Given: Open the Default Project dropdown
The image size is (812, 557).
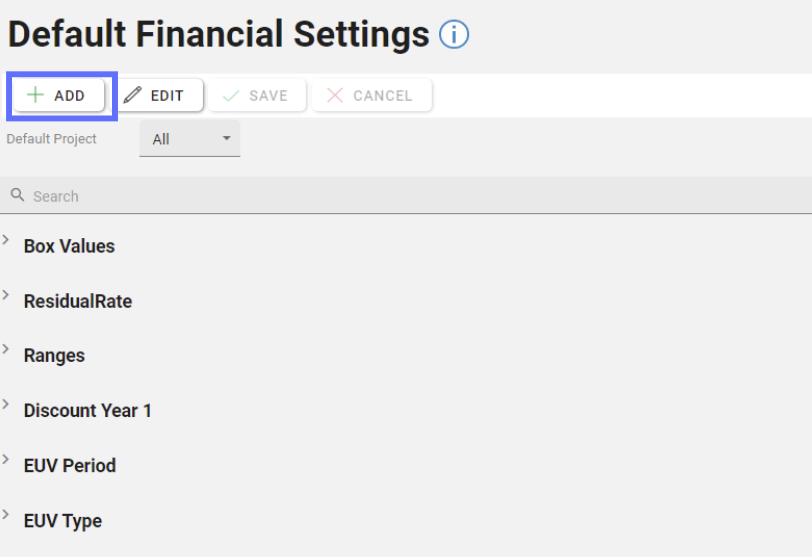Looking at the screenshot, I should pos(190,139).
